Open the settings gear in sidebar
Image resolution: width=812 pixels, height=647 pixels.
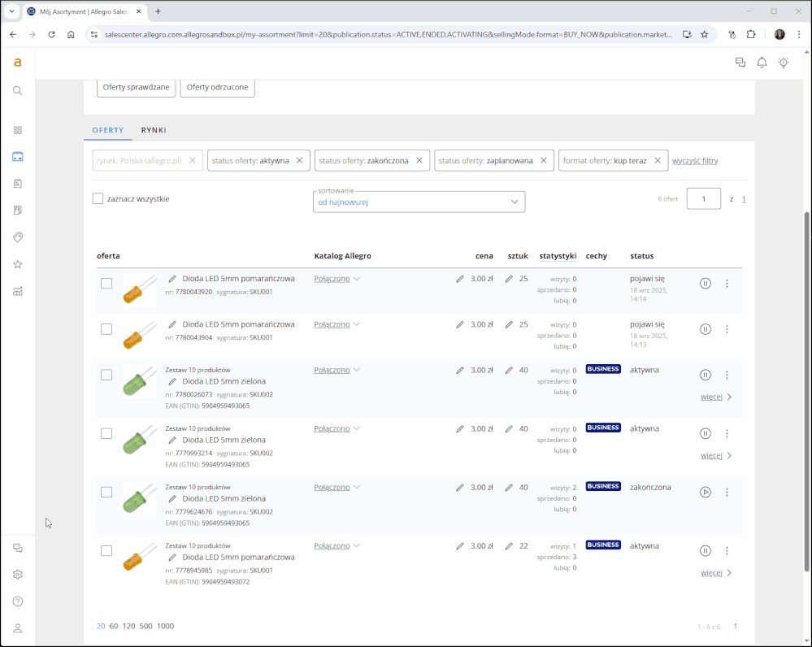(x=18, y=575)
